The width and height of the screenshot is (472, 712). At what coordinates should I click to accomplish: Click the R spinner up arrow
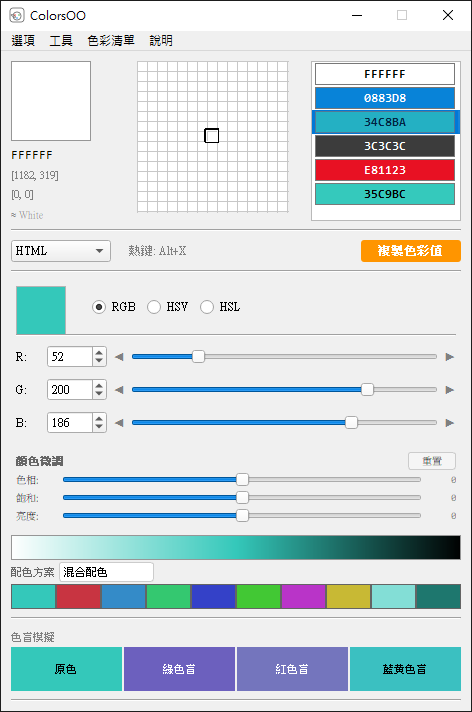coord(99,352)
